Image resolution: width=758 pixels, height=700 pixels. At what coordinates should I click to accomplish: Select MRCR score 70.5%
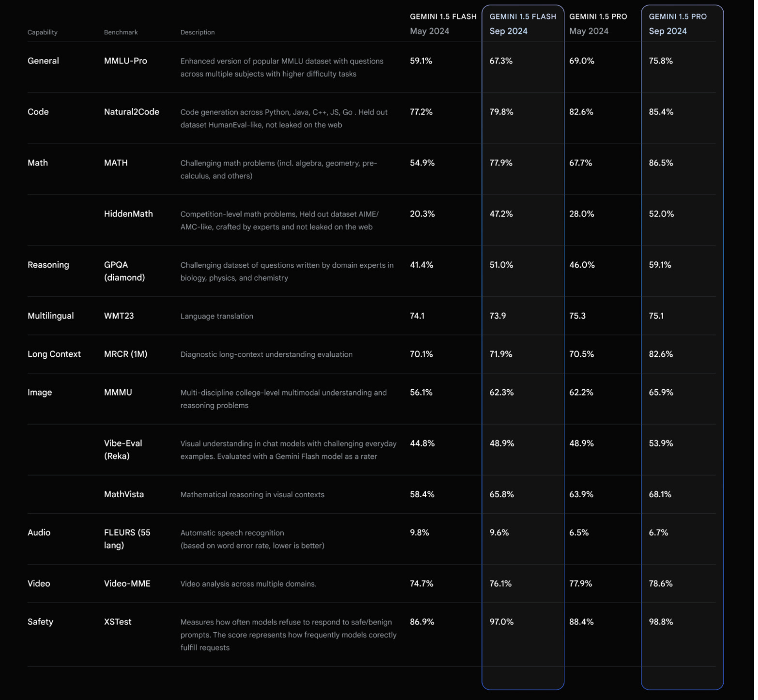pos(581,354)
